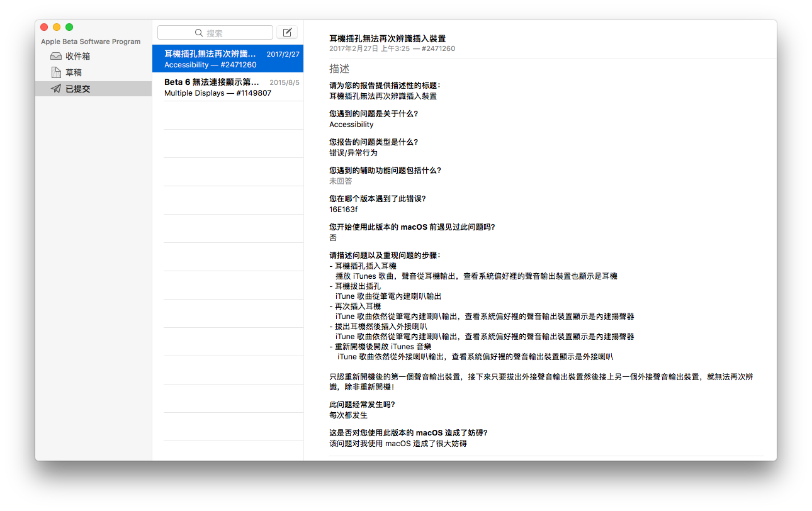Image resolution: width=812 pixels, height=511 pixels.
Task: Click the Multiple Displays #1149807 subtitle
Action: tap(218, 93)
